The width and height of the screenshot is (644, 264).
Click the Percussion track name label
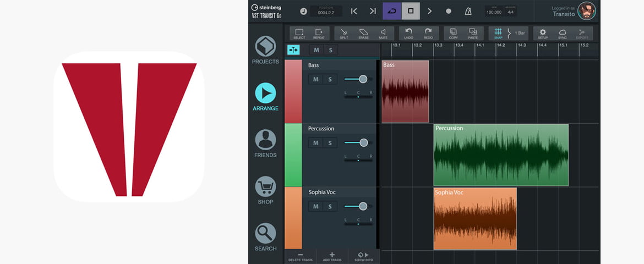pyautogui.click(x=321, y=129)
